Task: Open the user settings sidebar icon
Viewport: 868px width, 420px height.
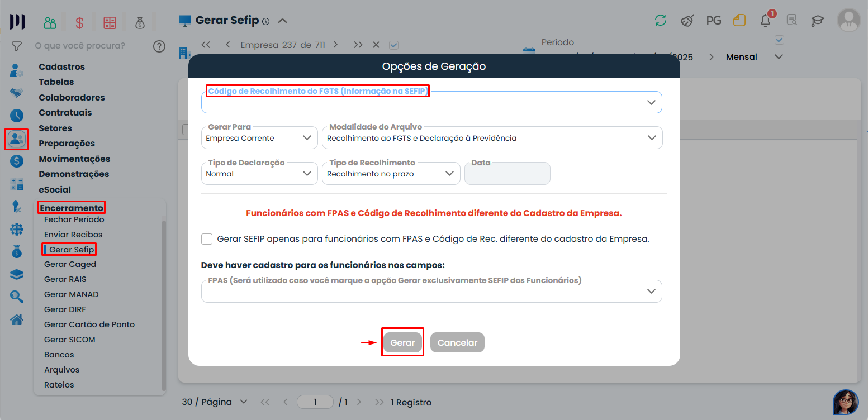Action: point(17,71)
